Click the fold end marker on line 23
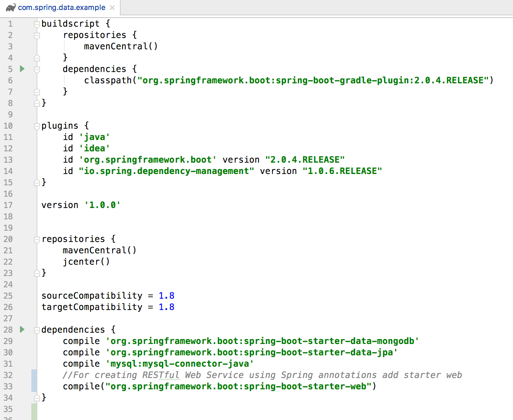Viewport: 513px width, 420px height. 37,273
